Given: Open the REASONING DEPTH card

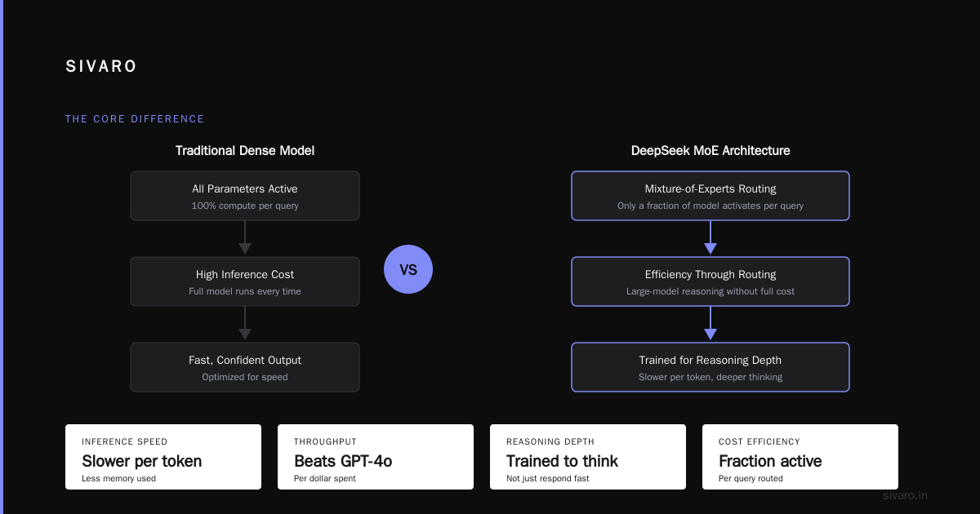Looking at the screenshot, I should pyautogui.click(x=588, y=457).
